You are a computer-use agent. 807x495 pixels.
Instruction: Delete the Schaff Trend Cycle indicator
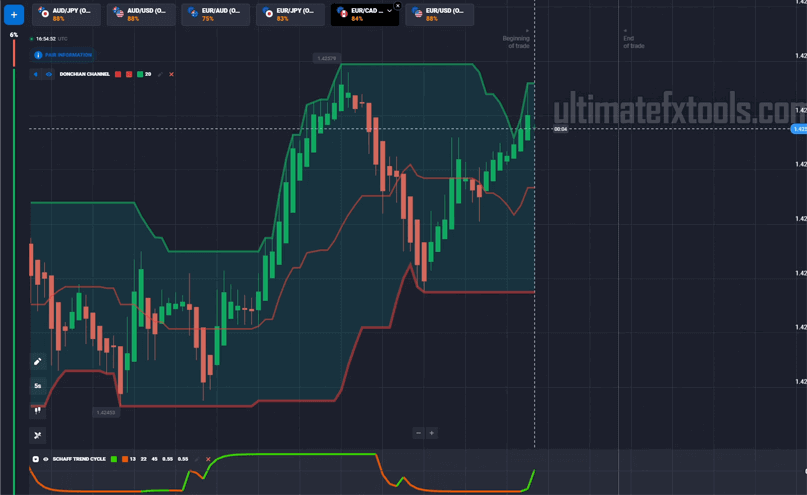pos(208,459)
